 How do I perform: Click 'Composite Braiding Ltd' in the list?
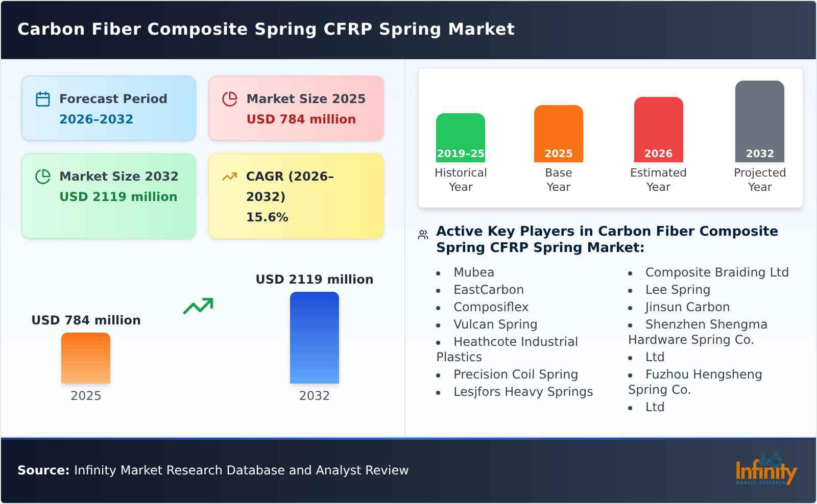pyautogui.click(x=717, y=272)
